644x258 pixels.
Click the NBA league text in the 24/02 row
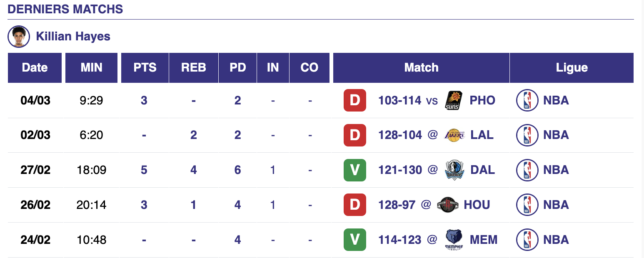pos(556,240)
